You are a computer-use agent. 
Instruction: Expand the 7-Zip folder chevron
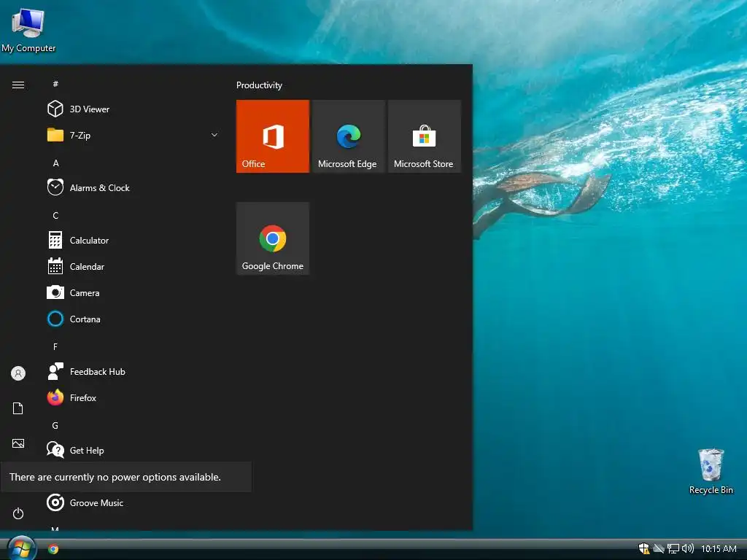pos(214,135)
